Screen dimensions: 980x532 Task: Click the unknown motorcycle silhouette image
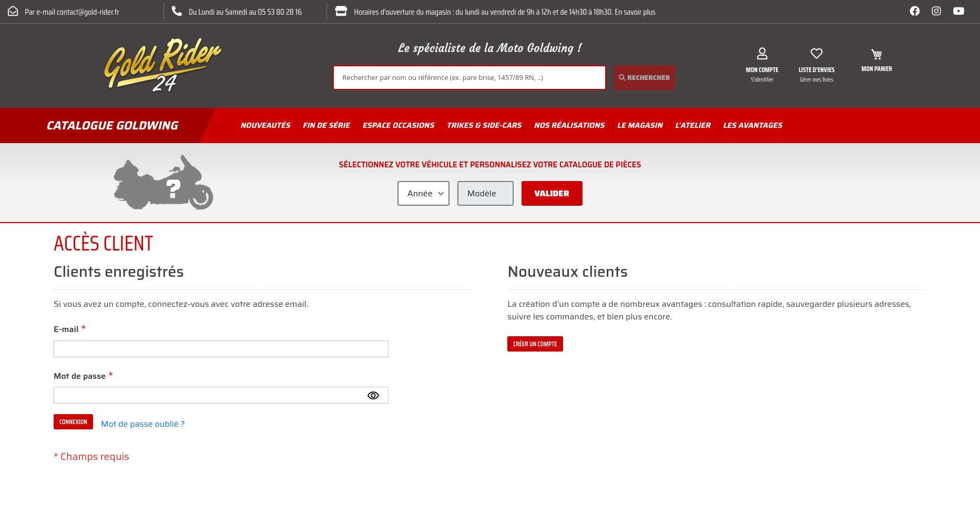pyautogui.click(x=164, y=182)
